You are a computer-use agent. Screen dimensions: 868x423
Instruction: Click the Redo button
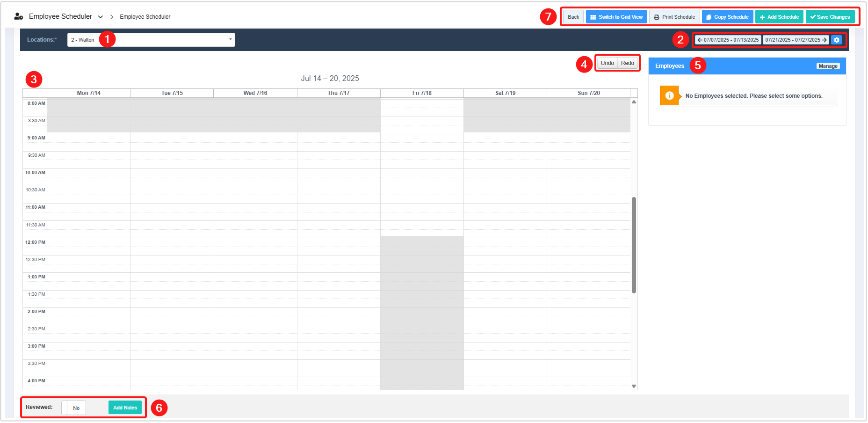tap(627, 63)
